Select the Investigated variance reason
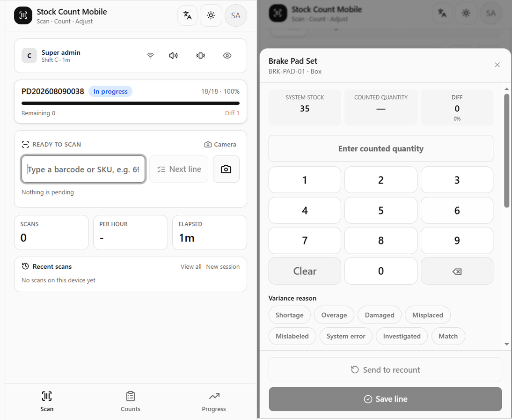512x420 pixels. click(x=402, y=336)
